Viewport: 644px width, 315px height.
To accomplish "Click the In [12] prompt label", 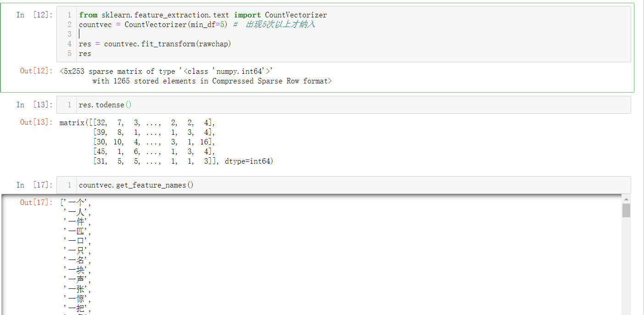I will click(34, 15).
